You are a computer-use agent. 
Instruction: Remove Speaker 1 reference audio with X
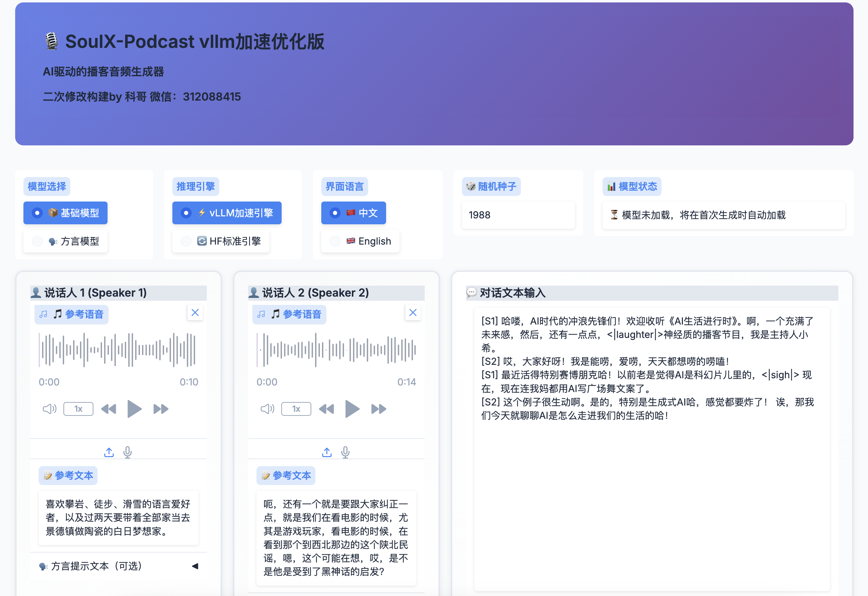coord(195,312)
